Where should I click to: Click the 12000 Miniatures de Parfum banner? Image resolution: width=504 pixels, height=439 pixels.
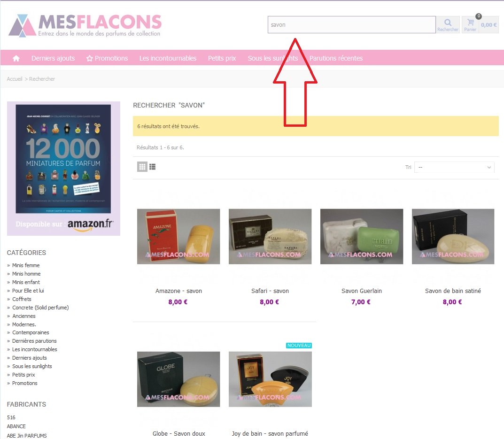[x=63, y=169]
